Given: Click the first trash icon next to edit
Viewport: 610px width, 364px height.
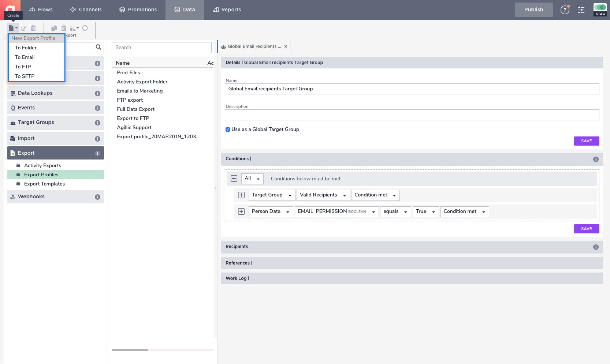Looking at the screenshot, I should coord(33,28).
